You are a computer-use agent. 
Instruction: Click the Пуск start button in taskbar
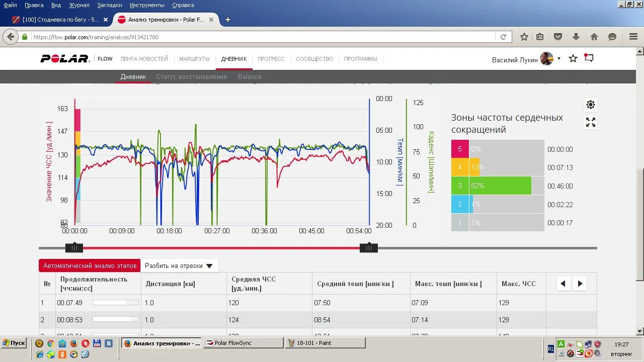[x=14, y=343]
